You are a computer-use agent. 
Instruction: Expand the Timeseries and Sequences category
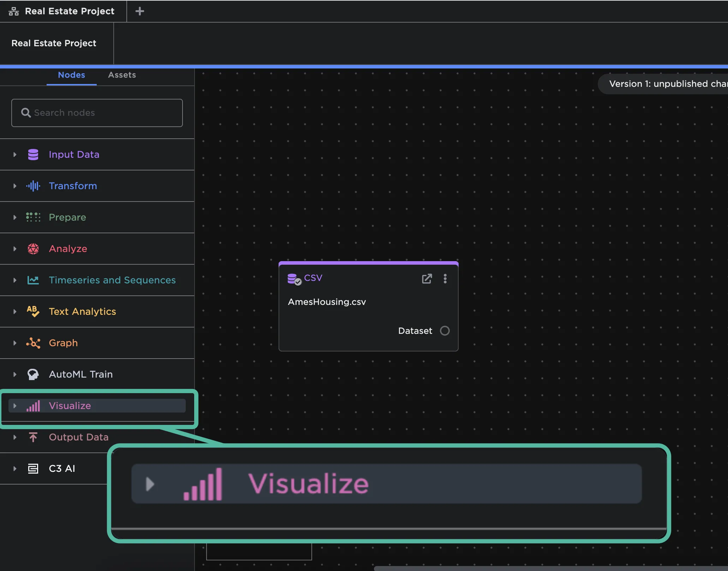click(x=15, y=280)
